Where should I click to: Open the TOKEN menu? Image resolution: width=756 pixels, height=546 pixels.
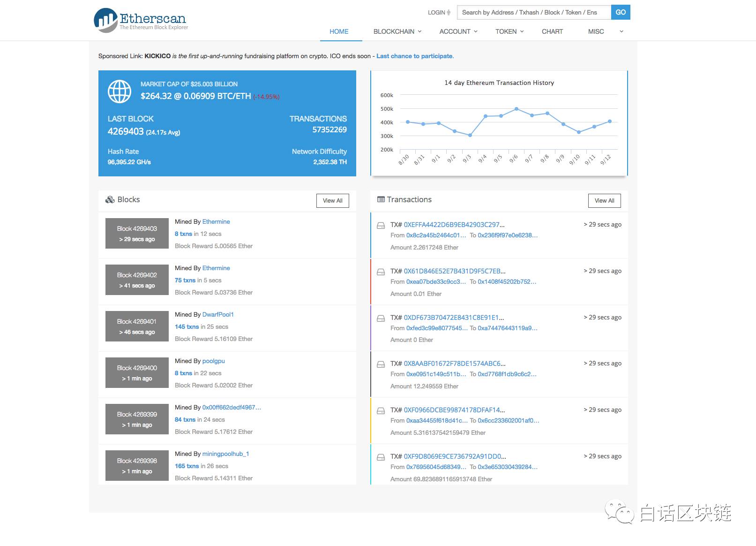506,31
